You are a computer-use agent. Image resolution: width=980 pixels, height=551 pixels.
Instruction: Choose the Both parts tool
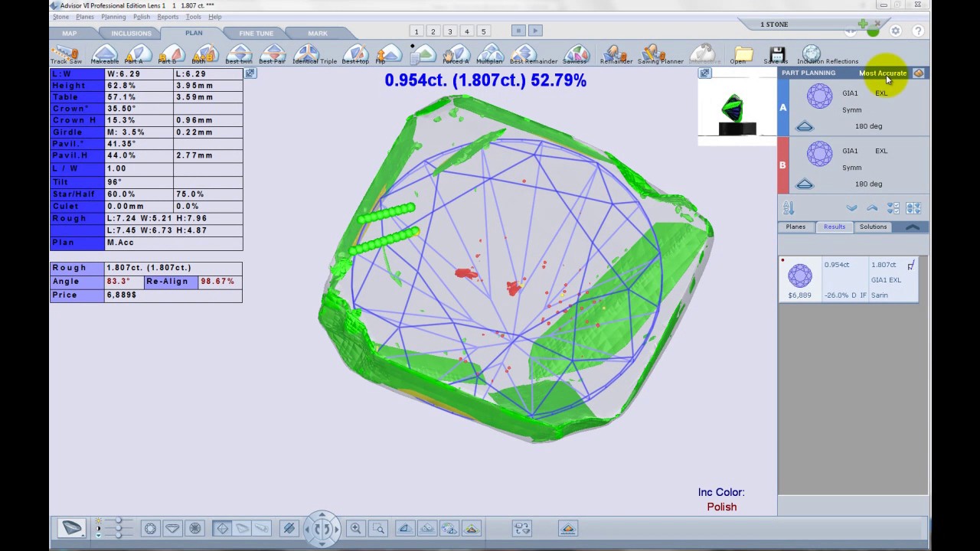tap(204, 54)
